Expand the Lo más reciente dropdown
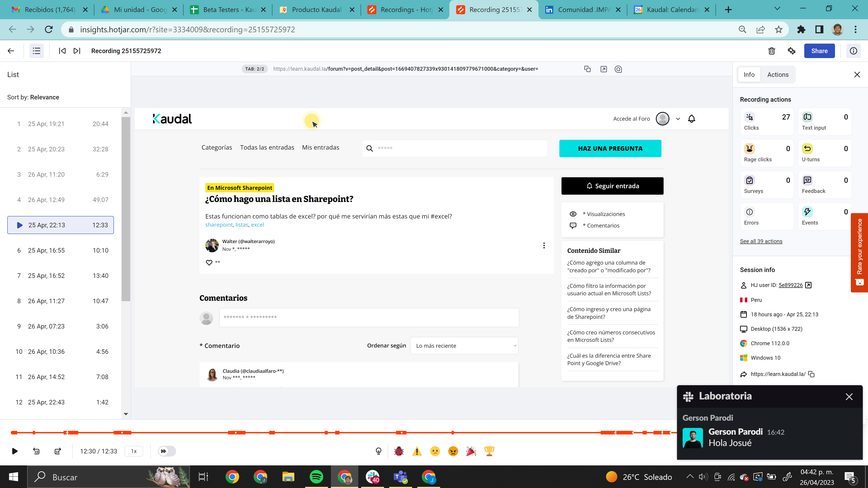This screenshot has height=488, width=868. 464,345
